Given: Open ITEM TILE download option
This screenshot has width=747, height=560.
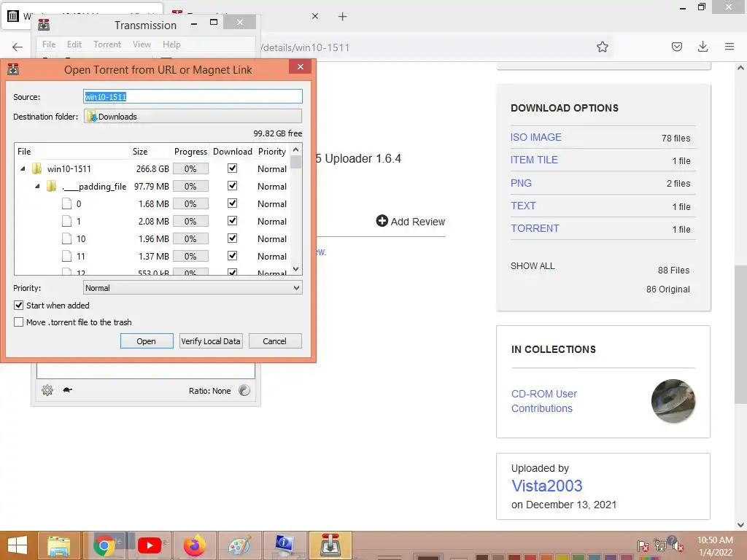Looking at the screenshot, I should [x=534, y=160].
